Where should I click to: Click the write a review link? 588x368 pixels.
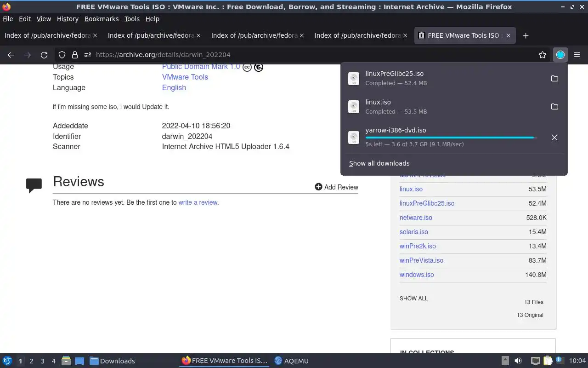tap(198, 202)
